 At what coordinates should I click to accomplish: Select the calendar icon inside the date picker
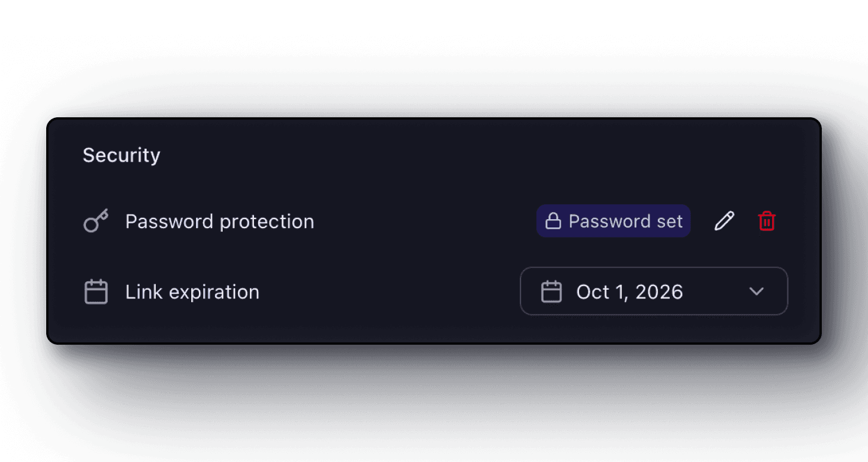tap(551, 291)
